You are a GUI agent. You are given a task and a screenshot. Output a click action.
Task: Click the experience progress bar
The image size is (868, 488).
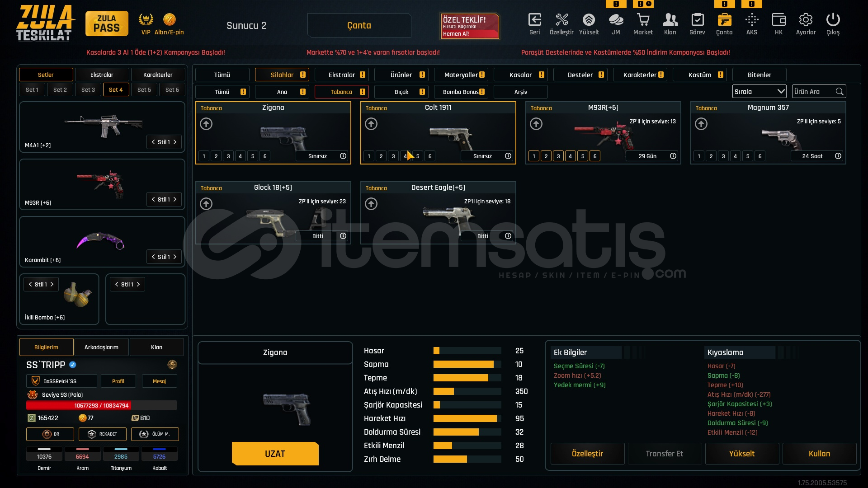tap(102, 406)
